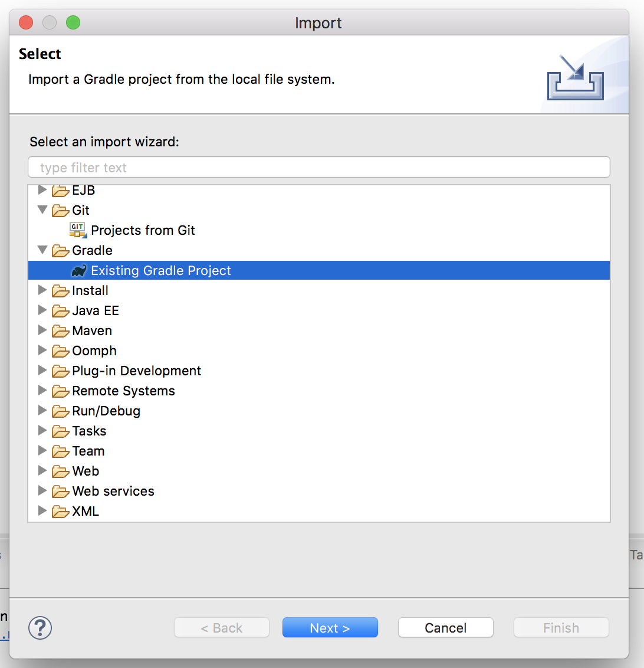644x668 pixels.
Task: Cancel the Import dialog
Action: (x=445, y=628)
